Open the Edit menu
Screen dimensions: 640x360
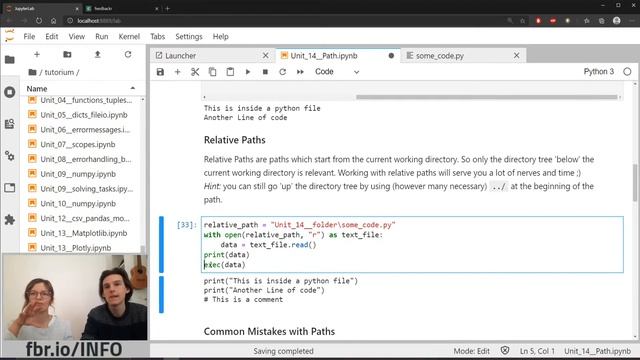pyautogui.click(x=51, y=36)
